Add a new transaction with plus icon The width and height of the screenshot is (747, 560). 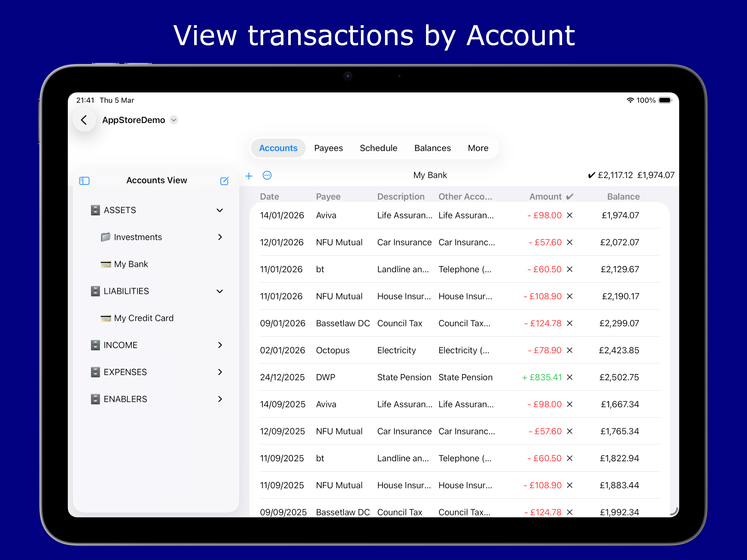249,176
